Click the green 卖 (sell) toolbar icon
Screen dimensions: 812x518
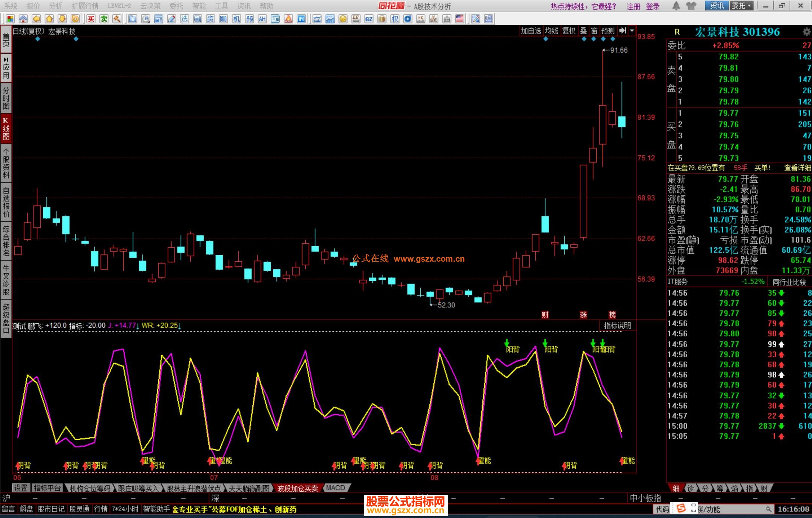104,19
